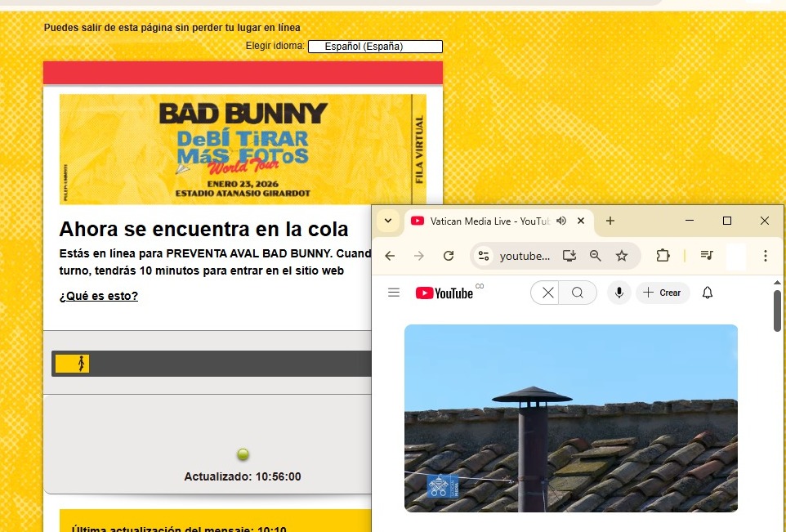Viewport: 786px width, 532px height.
Task: Open the browser extensions puzzle icon
Action: click(663, 256)
